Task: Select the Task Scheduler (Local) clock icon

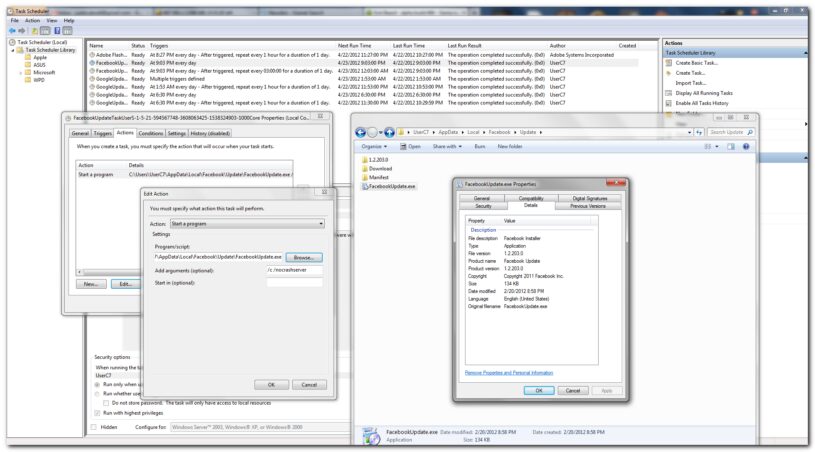Action: (x=12, y=42)
